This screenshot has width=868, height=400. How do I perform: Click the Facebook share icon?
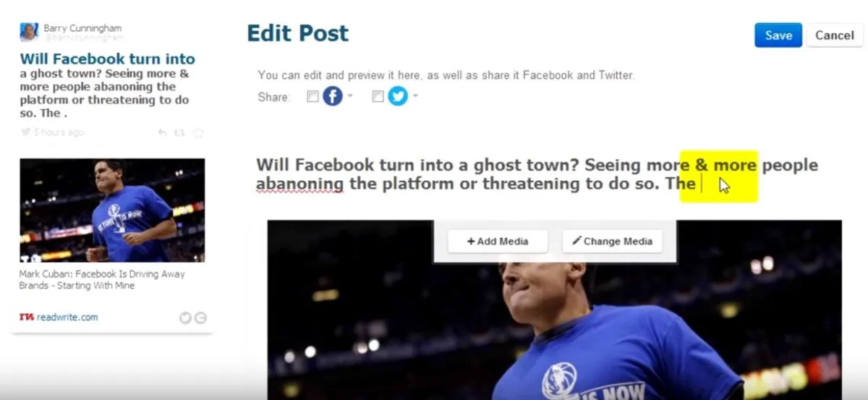332,96
